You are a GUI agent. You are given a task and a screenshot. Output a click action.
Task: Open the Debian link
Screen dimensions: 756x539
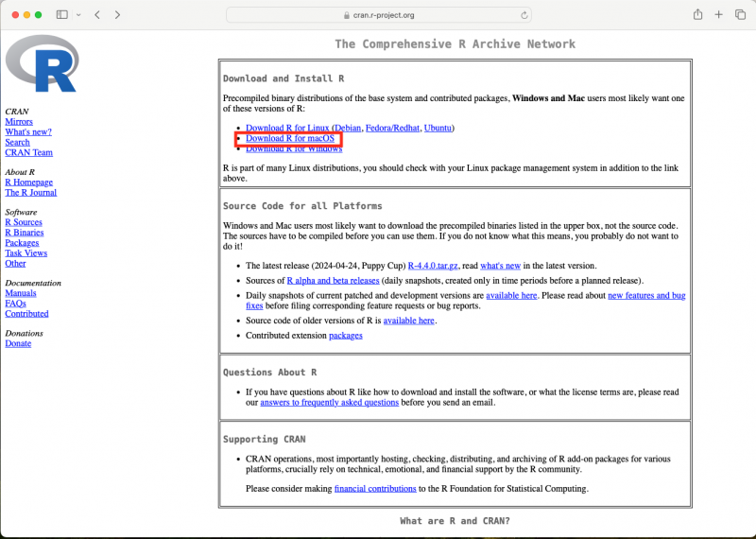(x=348, y=128)
